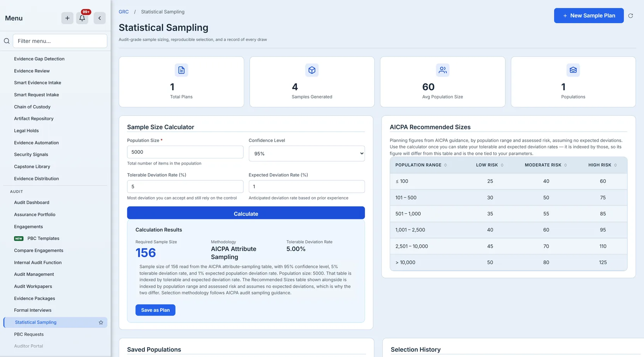Open Audit Dashboard in sidebar
644x357 pixels.
pos(32,203)
